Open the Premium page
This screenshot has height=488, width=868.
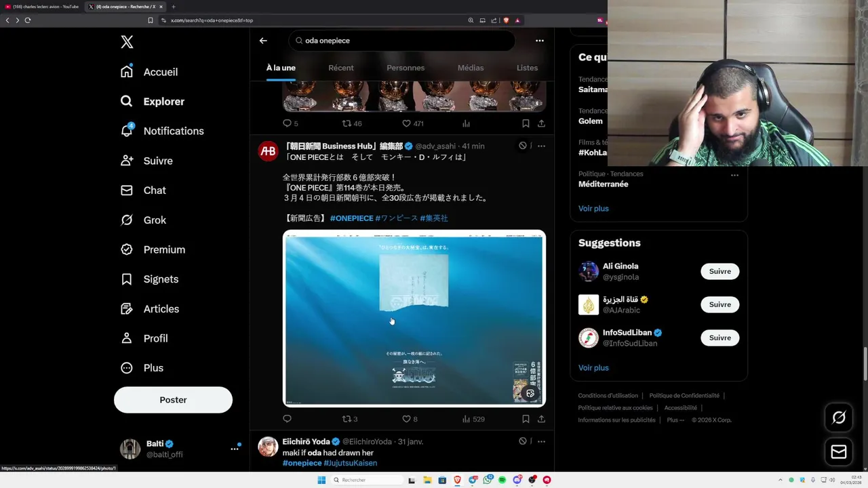tap(152, 249)
